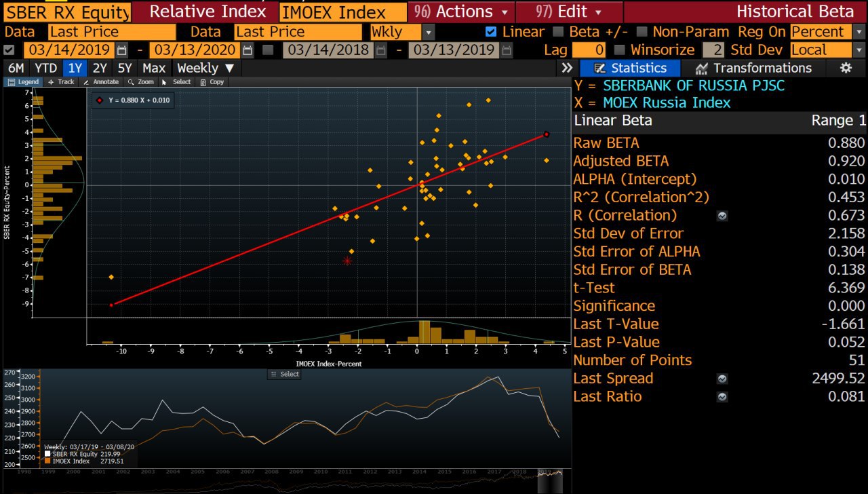
Task: Open calendar picker beside 03/13/2020 date
Action: pos(248,50)
